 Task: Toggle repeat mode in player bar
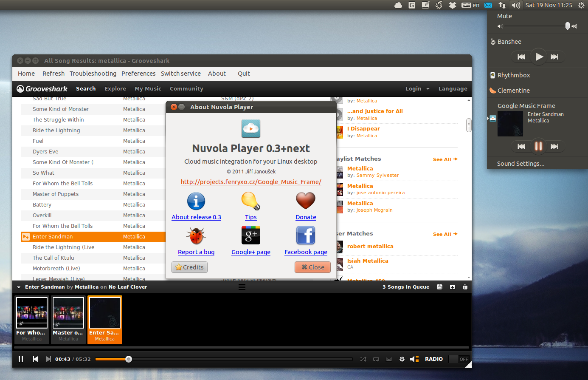376,359
